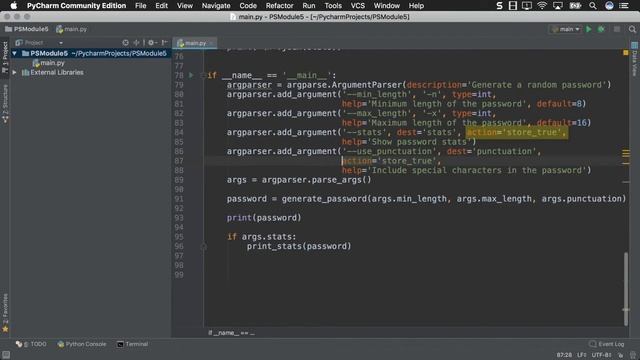Open the Edit menu

pyautogui.click(x=161, y=6)
